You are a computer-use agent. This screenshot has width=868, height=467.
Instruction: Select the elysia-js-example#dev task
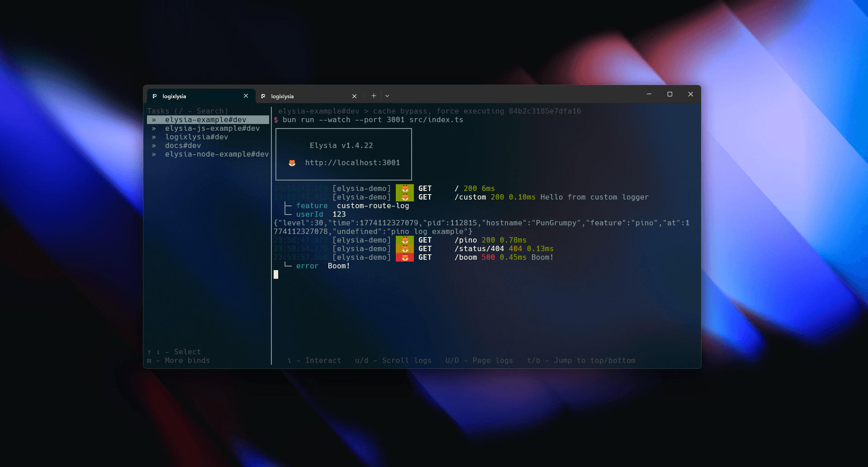coord(212,129)
